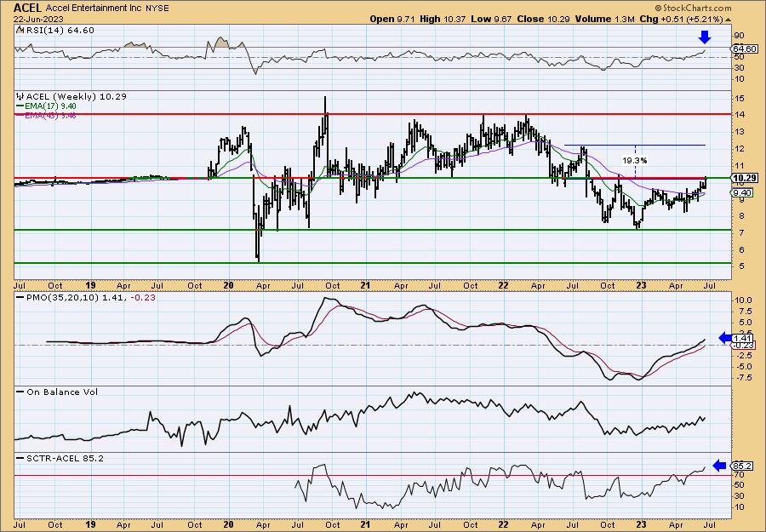This screenshot has width=766, height=532.
Task: Click the '19.3%' annotation on the price chart
Action: 635,160
